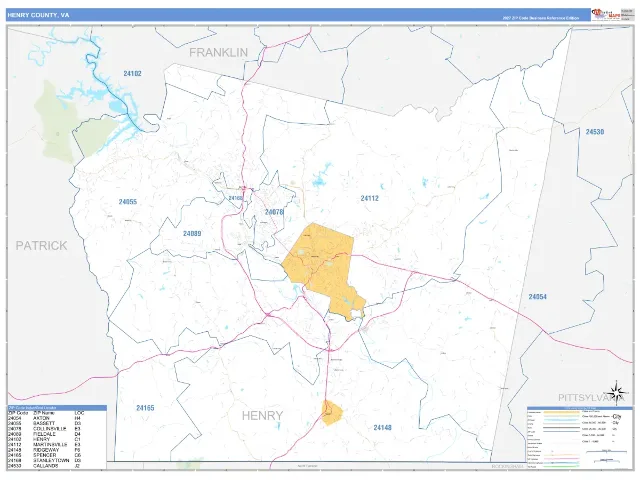Click the small orange Ridgeway town area
The height and width of the screenshot is (480, 640).
(x=331, y=413)
